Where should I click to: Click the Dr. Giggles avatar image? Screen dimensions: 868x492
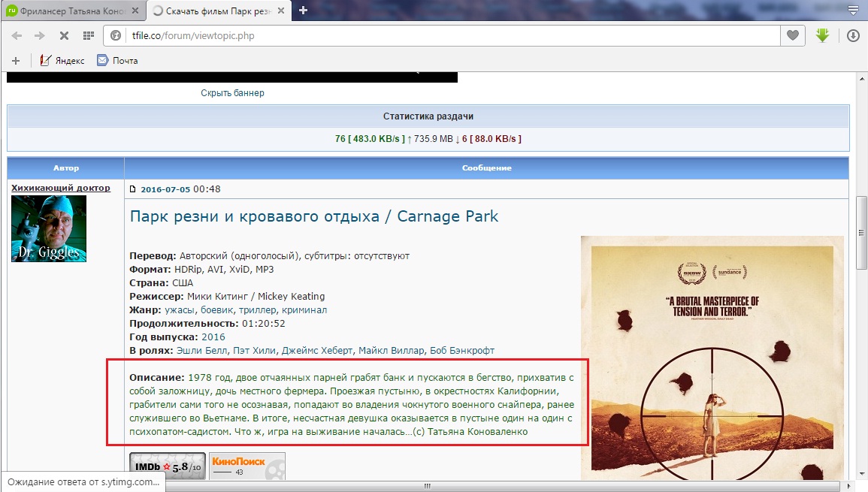[49, 228]
